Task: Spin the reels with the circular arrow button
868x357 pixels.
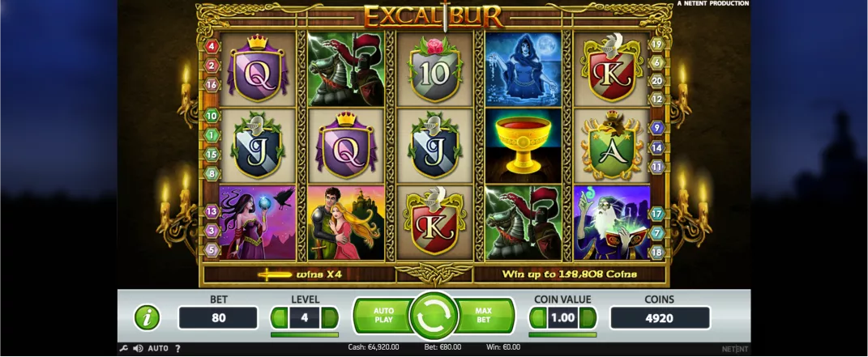Action: [x=434, y=316]
